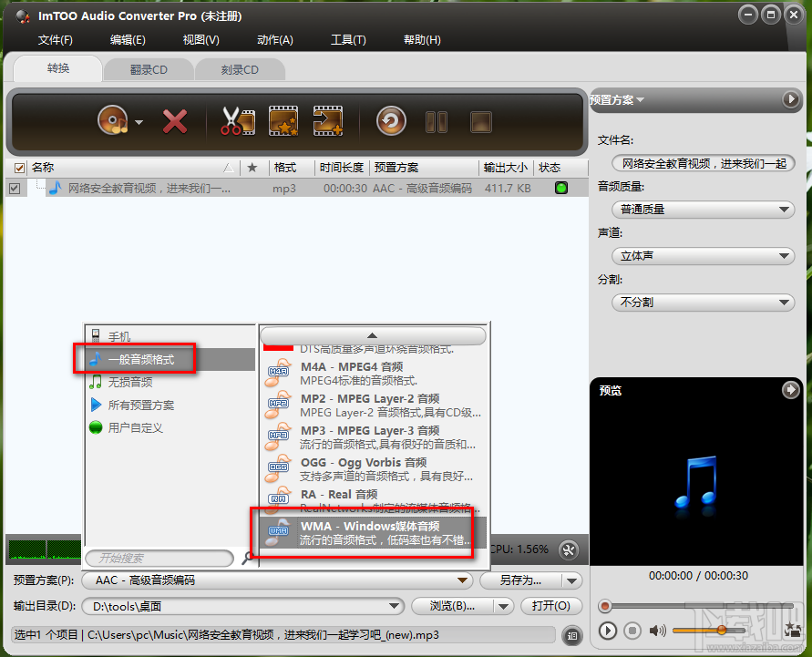Uncheck the 网络安全教育视频 file checkbox
Image resolution: width=812 pixels, height=657 pixels.
pos(15,189)
